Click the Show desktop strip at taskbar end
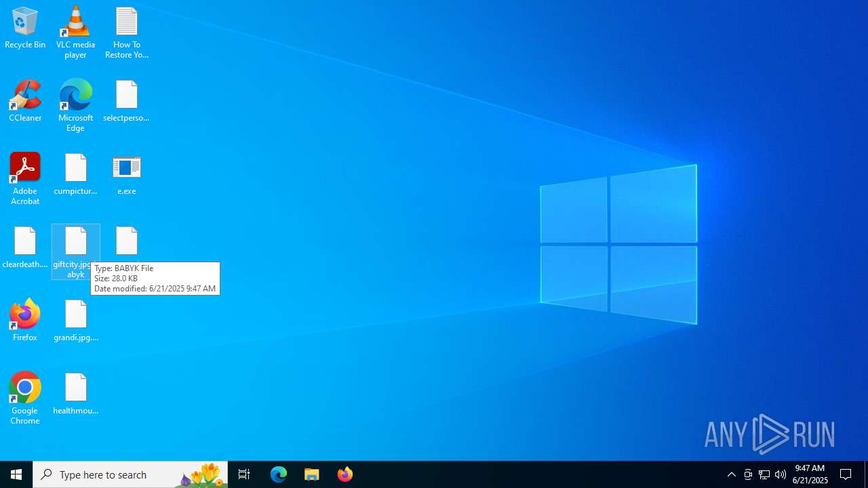This screenshot has height=488, width=868. (x=866, y=474)
